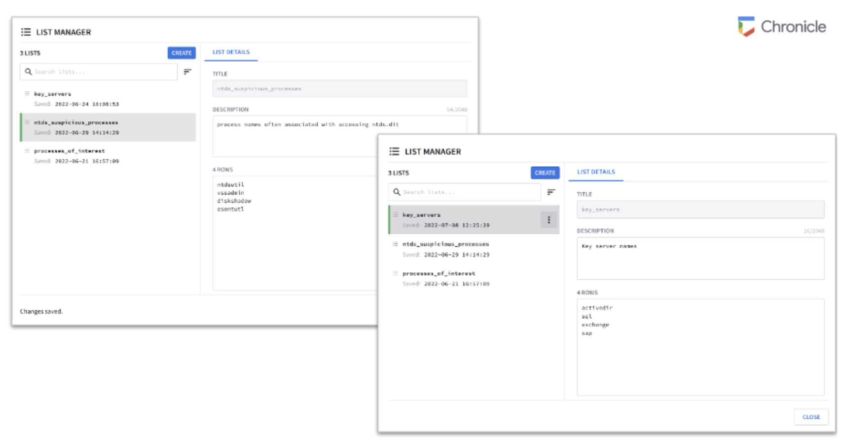Click the list icon beside the front LIST MANAGER title
Screen dimensions: 868x443
(394, 151)
